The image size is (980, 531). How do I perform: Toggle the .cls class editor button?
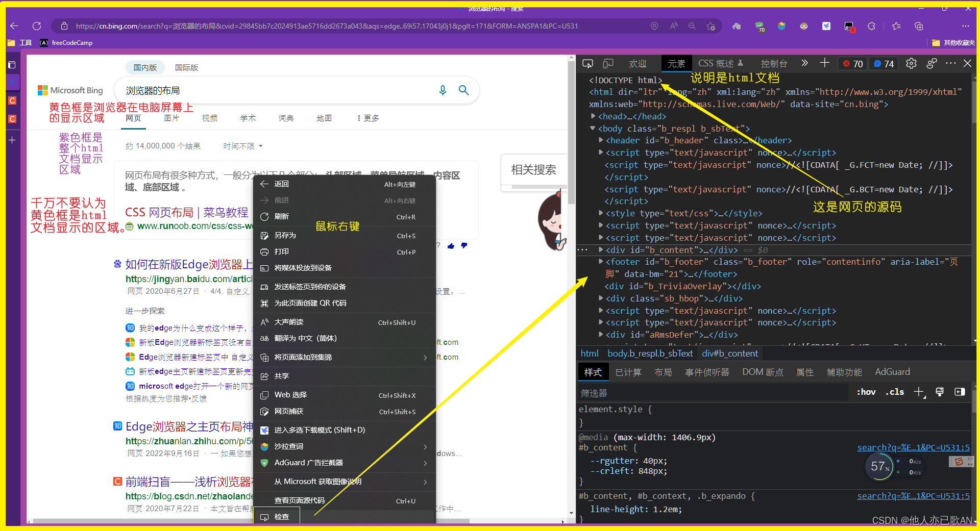click(x=895, y=392)
